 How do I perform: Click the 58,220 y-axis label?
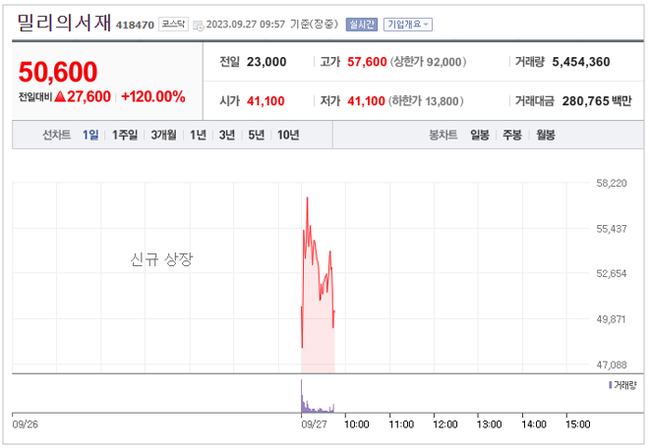coord(611,183)
